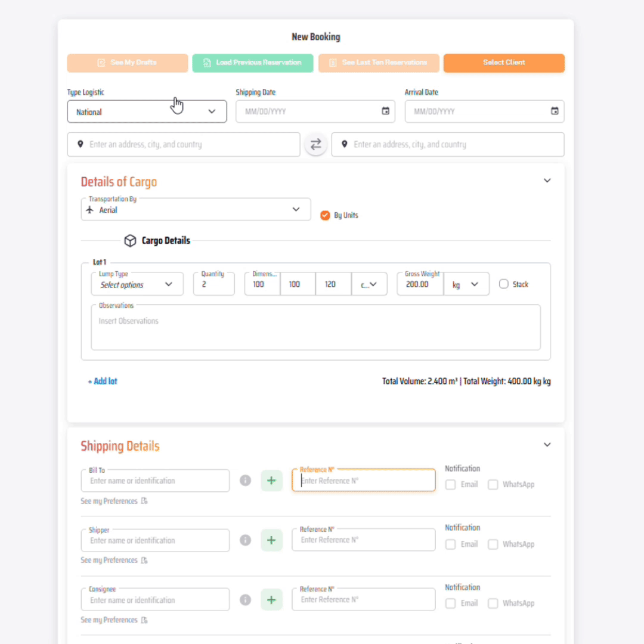Open See my Preferences under Shipper
Screen dimensions: 644x644
[109, 560]
